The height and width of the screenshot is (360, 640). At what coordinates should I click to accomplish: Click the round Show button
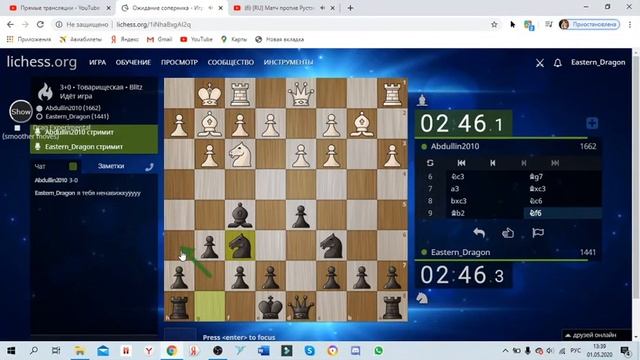(x=21, y=111)
